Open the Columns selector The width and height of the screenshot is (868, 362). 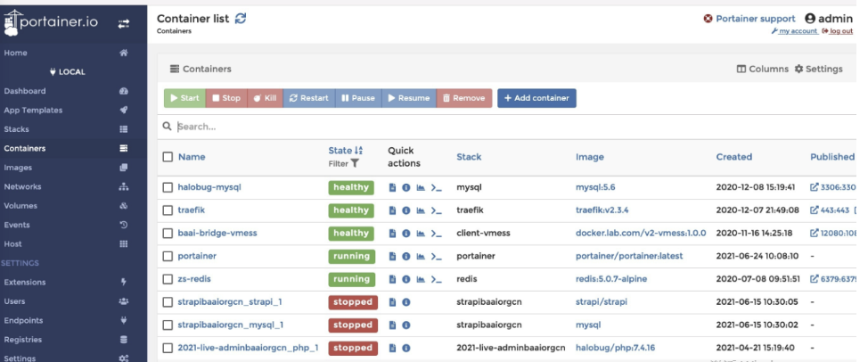click(x=762, y=70)
